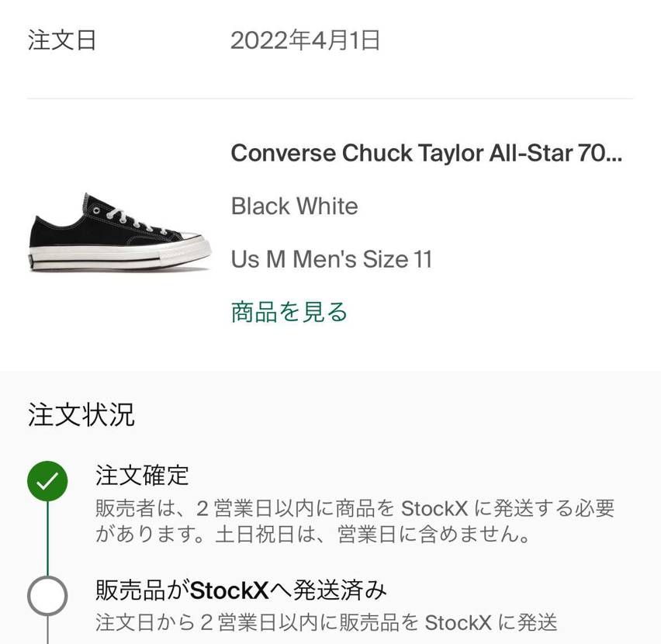This screenshot has height=644, width=661.
Task: Open the 商品を見る product link
Action: (x=289, y=312)
